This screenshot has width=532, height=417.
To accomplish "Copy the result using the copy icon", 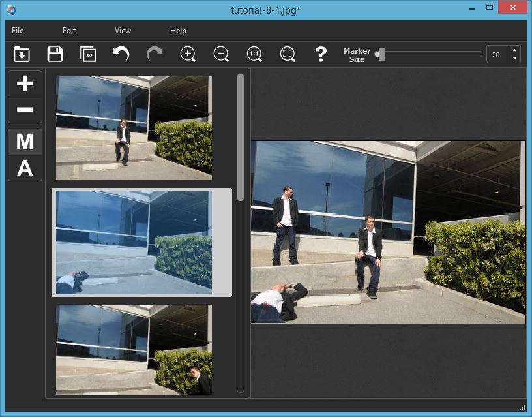I will tap(88, 54).
